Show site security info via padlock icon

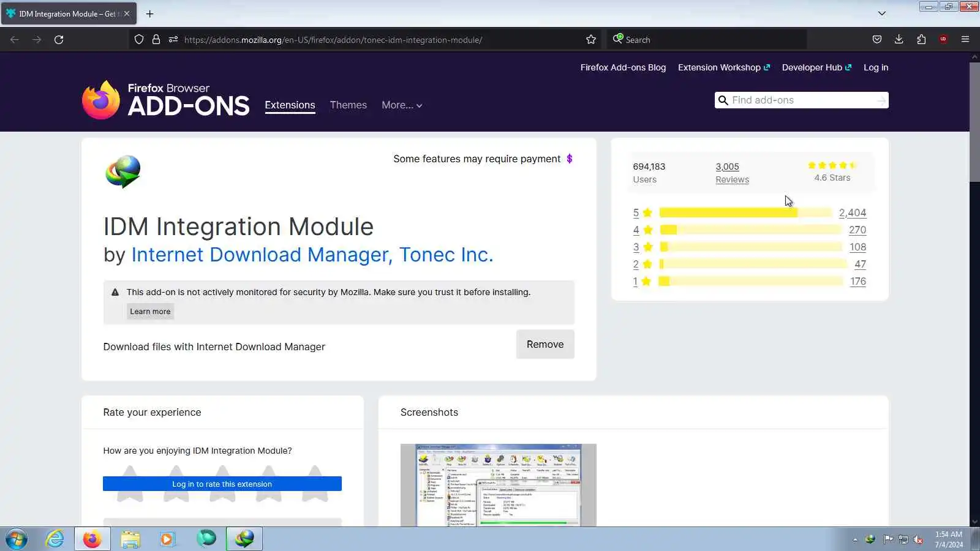point(156,40)
